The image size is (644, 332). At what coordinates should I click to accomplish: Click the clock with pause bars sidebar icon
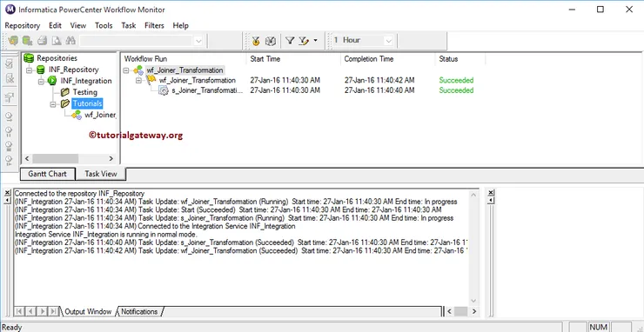(9, 131)
